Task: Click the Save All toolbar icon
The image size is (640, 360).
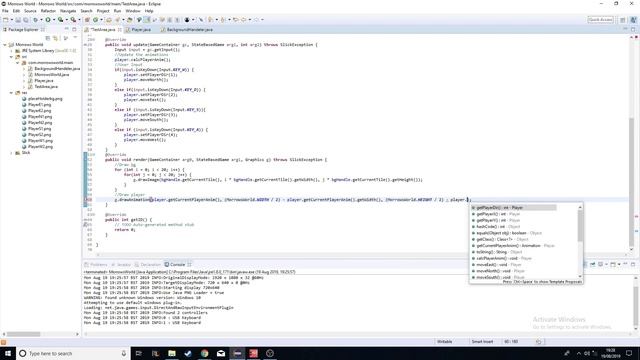Action: click(x=26, y=20)
